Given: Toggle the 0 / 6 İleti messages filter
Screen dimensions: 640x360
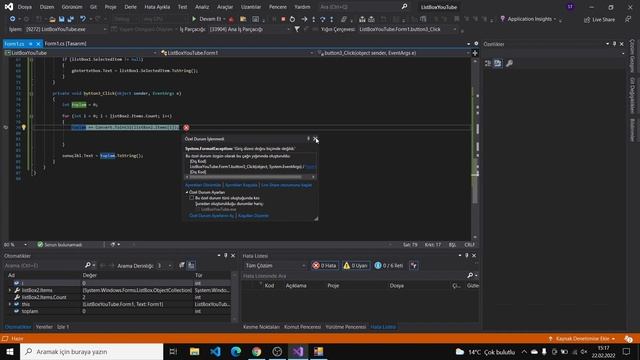Looking at the screenshot, I should 389,266.
